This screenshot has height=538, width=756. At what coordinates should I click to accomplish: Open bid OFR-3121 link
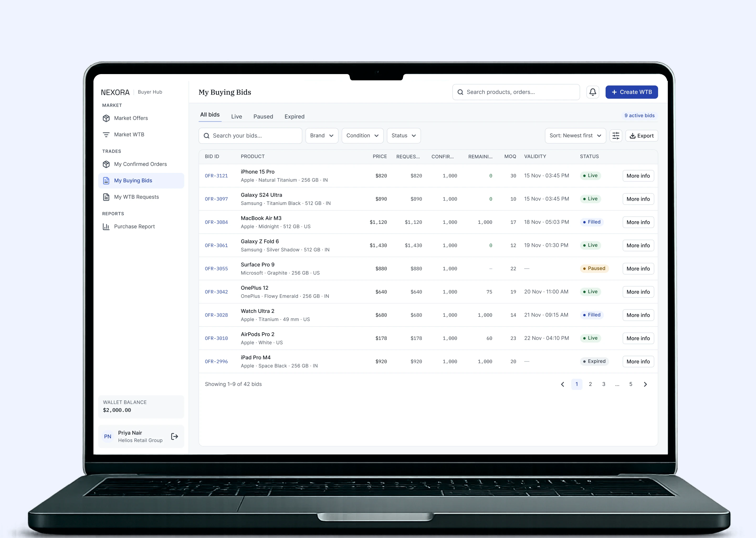pos(216,176)
